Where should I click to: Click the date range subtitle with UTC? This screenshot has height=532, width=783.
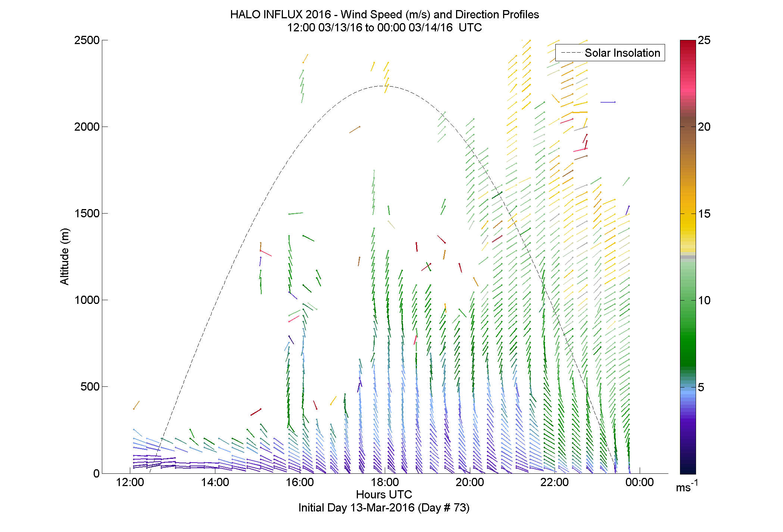click(384, 28)
